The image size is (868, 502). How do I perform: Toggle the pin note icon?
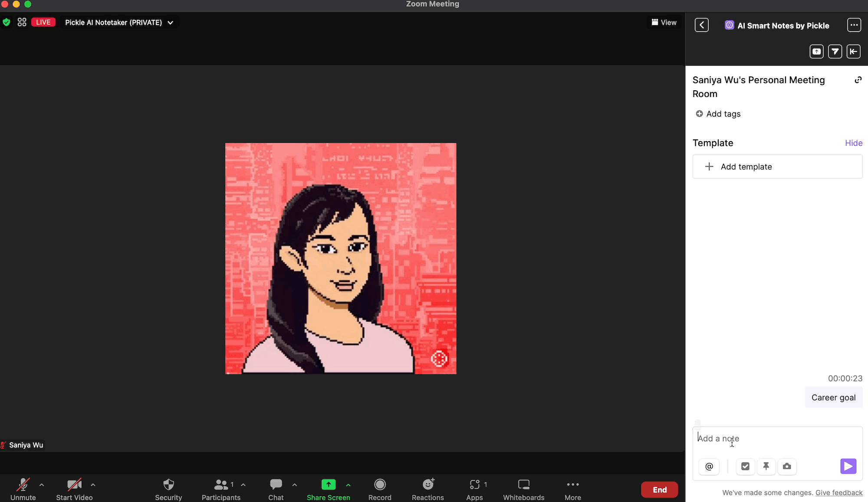766,466
